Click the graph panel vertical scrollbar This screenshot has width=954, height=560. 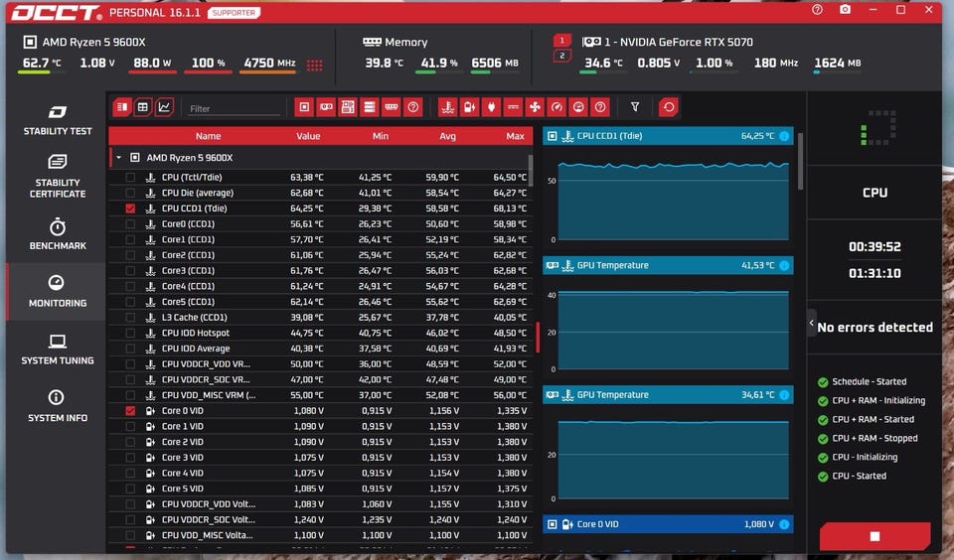[801, 161]
